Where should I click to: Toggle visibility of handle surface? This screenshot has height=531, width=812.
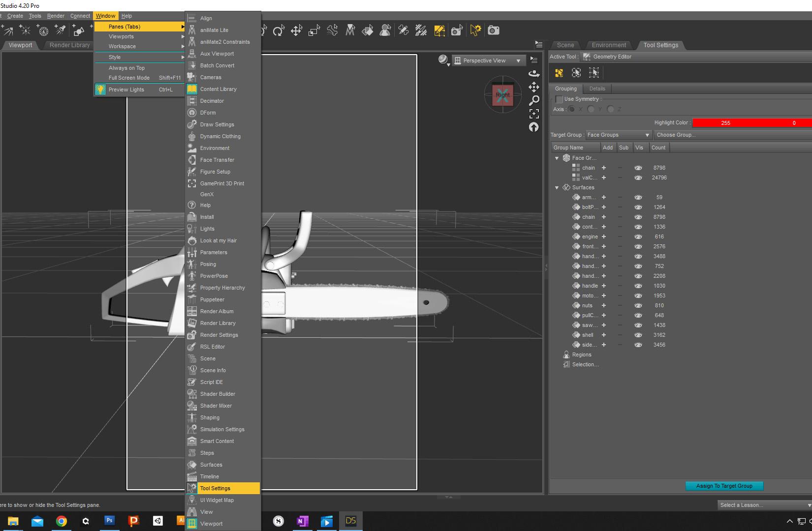coord(638,286)
